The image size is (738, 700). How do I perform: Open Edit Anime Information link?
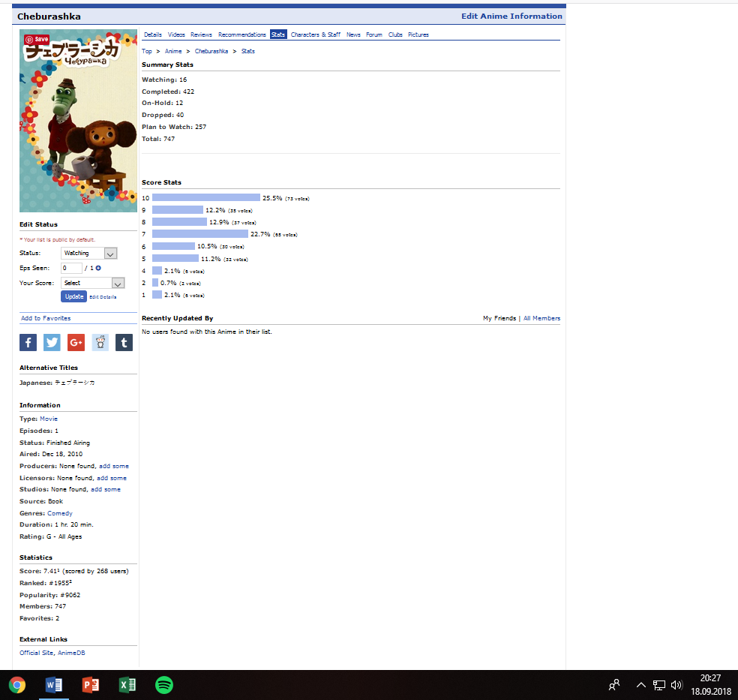point(511,16)
